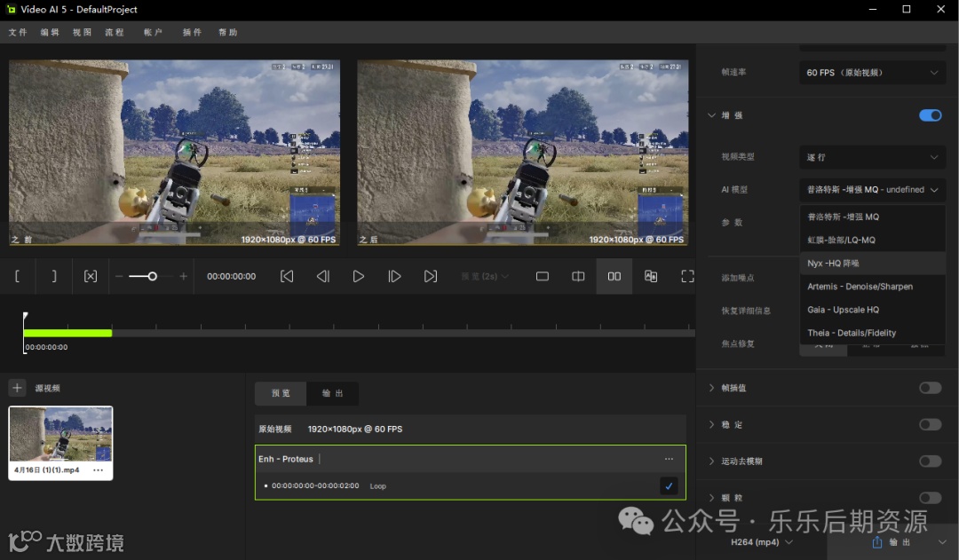Image resolution: width=959 pixels, height=560 pixels.
Task: Clear the trim range selection
Action: click(91, 276)
